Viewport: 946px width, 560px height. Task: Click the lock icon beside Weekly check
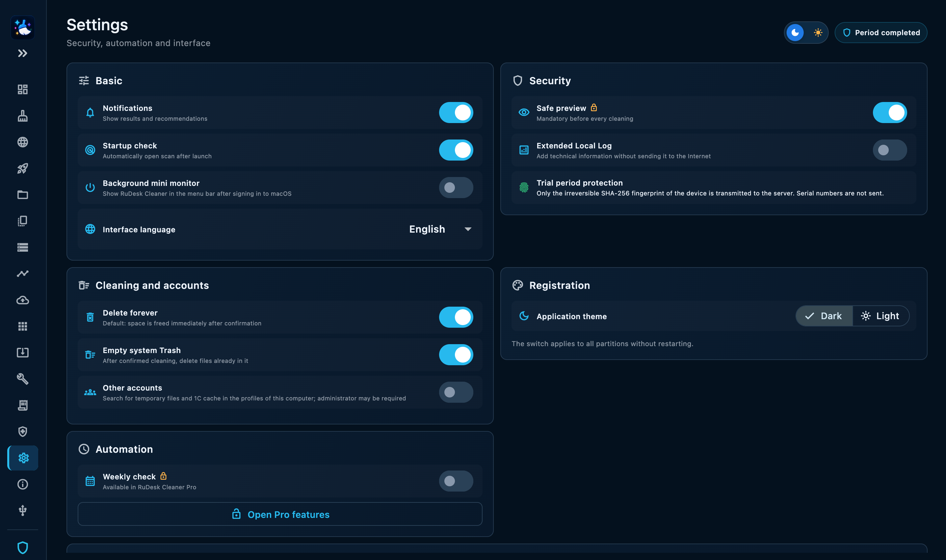click(x=163, y=476)
